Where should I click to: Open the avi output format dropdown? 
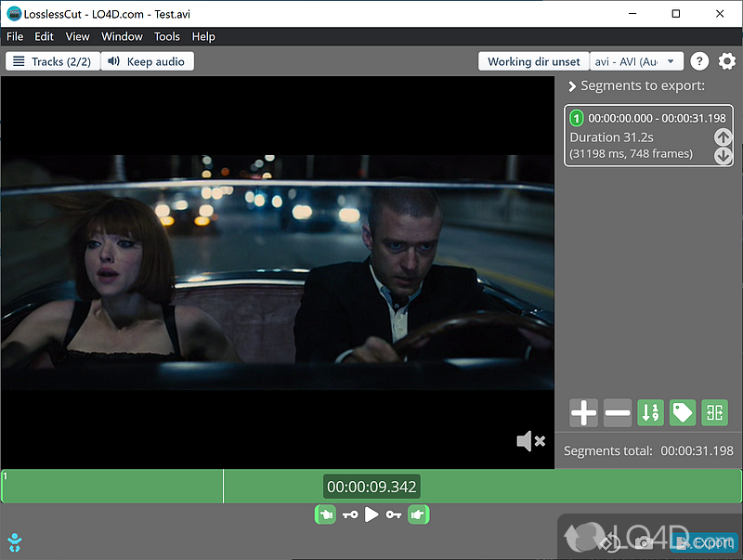[636, 61]
